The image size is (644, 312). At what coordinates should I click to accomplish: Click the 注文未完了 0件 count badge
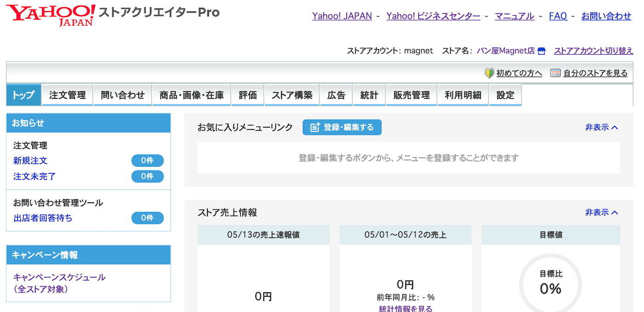tap(148, 176)
